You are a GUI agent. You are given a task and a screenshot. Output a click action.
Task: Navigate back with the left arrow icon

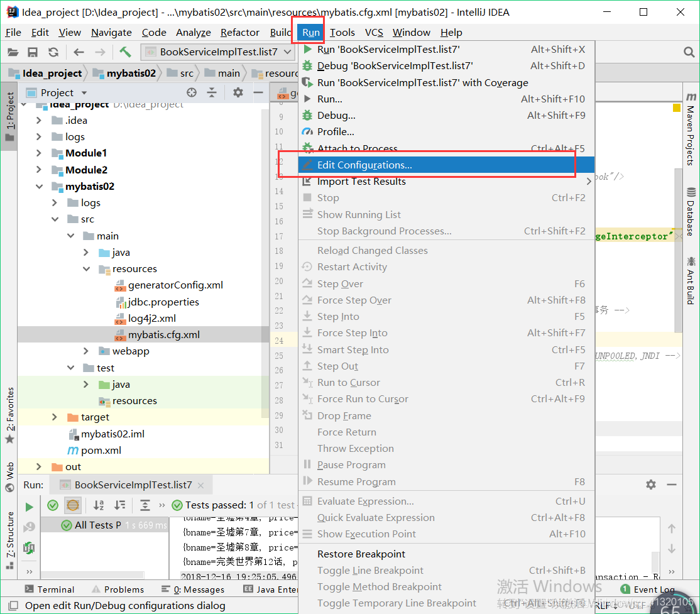point(79,52)
